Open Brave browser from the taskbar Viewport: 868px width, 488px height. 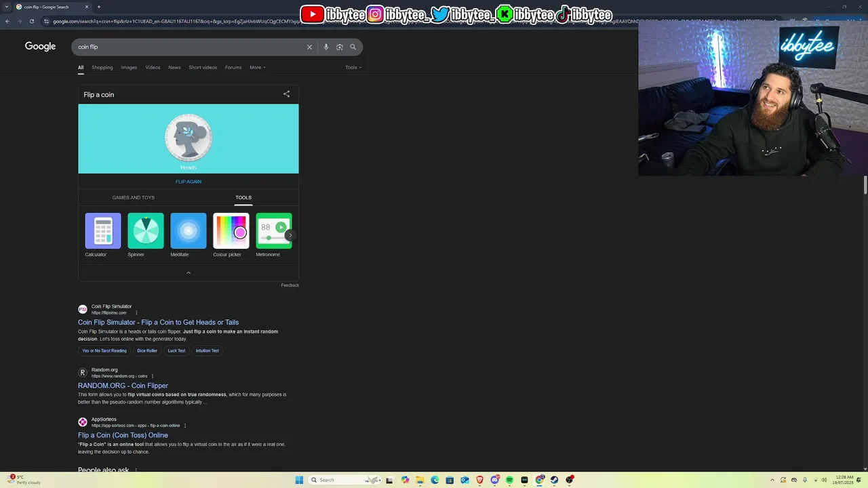[x=480, y=480]
